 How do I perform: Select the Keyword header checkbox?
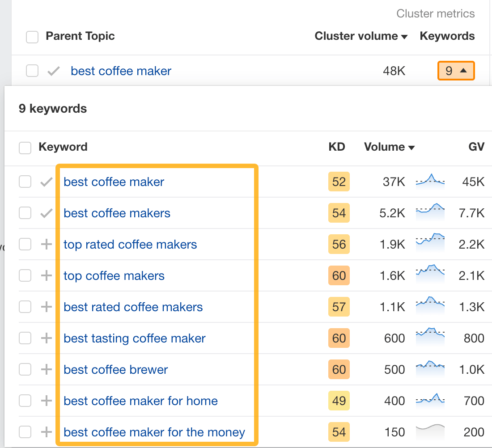click(25, 148)
